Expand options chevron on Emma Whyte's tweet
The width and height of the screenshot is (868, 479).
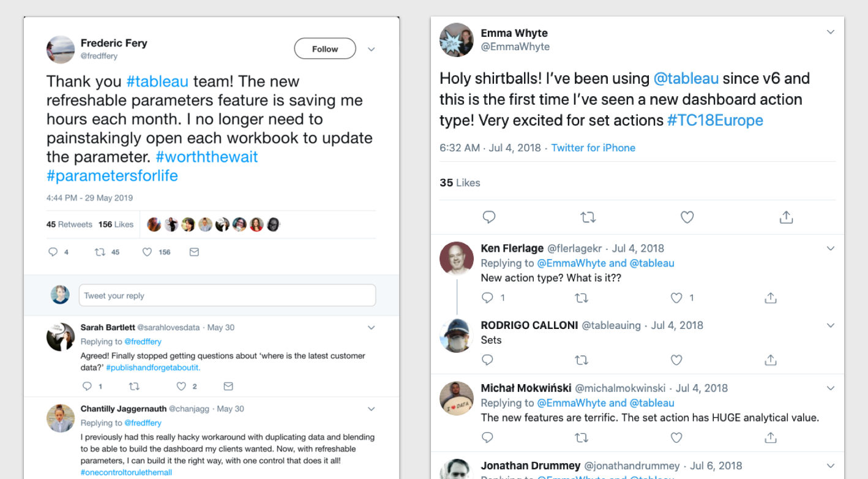[831, 32]
